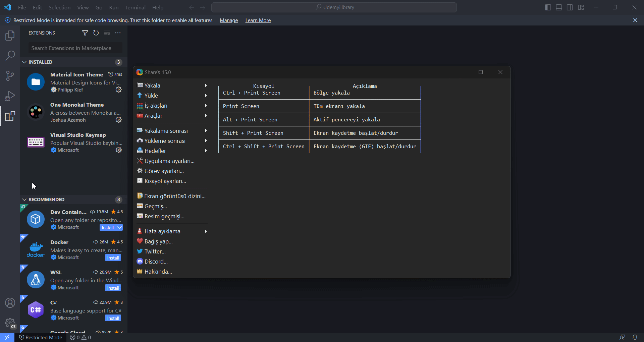Install the Docker extension
Image resolution: width=644 pixels, height=342 pixels.
[113, 258]
